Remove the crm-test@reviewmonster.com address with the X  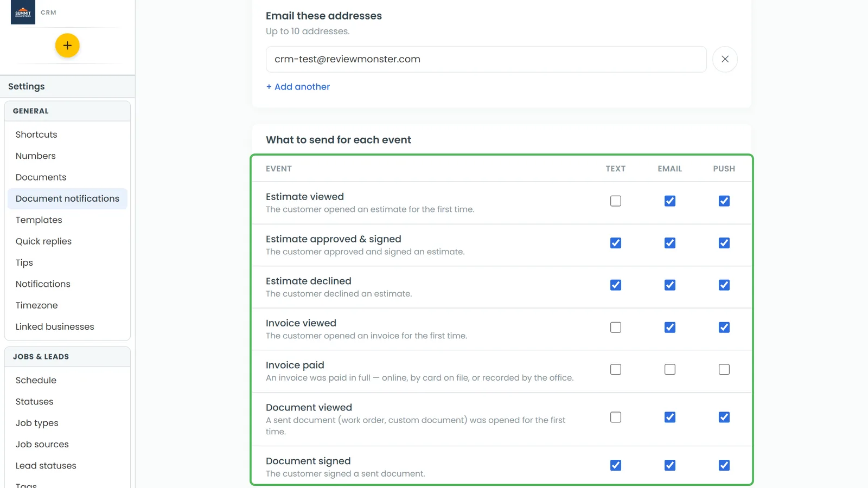725,59
